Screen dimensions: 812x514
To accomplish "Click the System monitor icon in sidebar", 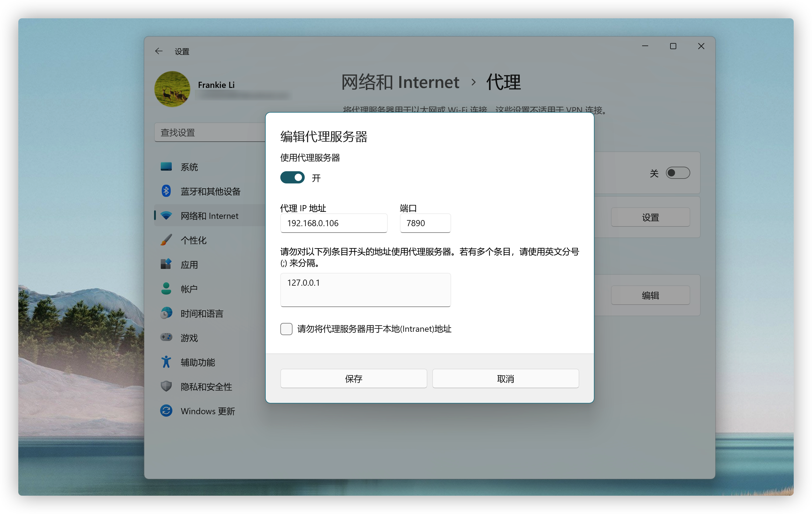I will click(x=166, y=167).
